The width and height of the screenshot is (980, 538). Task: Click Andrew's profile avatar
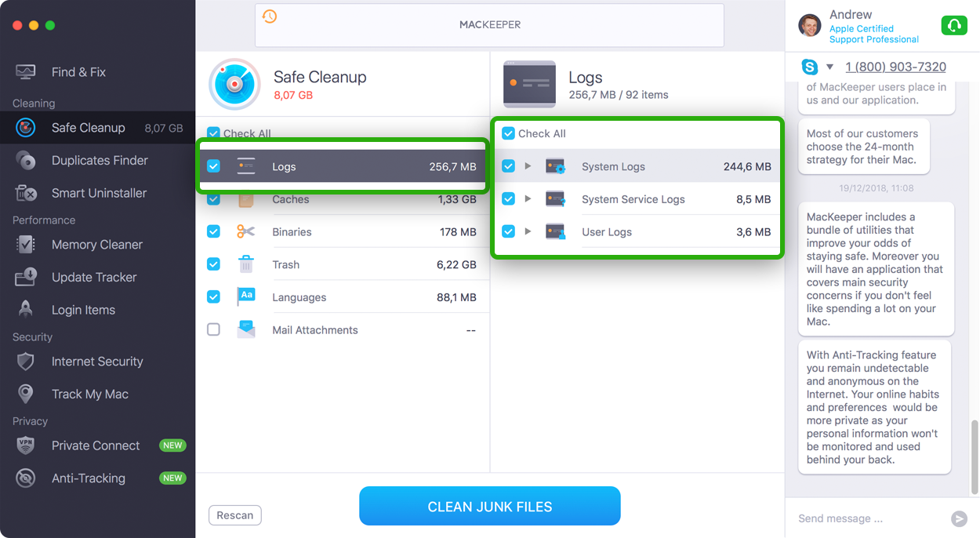click(810, 25)
